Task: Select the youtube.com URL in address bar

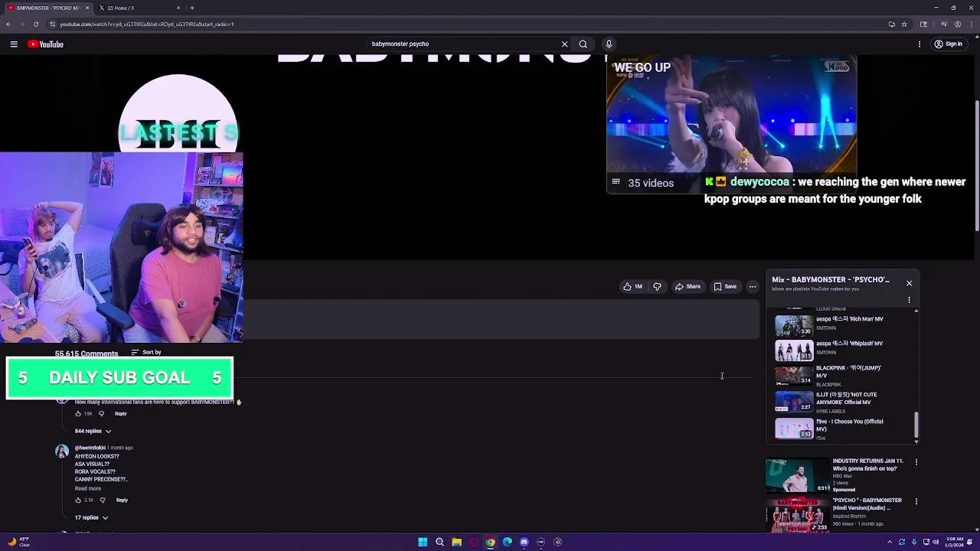Action: [x=147, y=24]
